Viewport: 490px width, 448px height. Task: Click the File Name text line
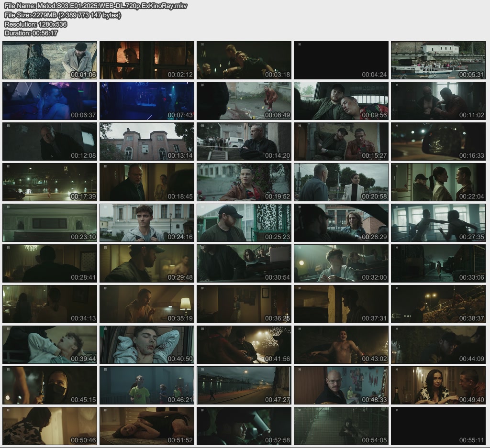(96, 6)
